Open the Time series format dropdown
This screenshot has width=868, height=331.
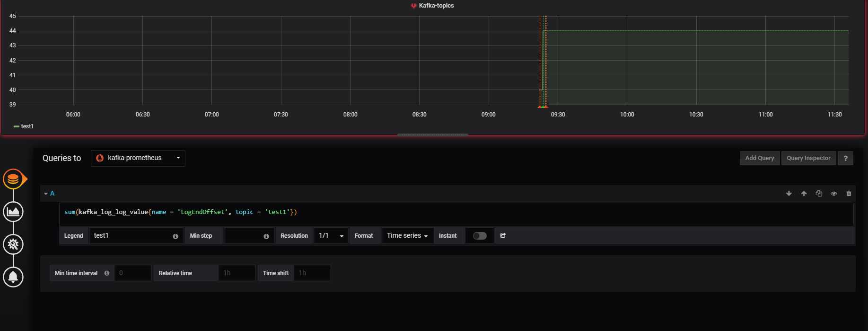[407, 236]
